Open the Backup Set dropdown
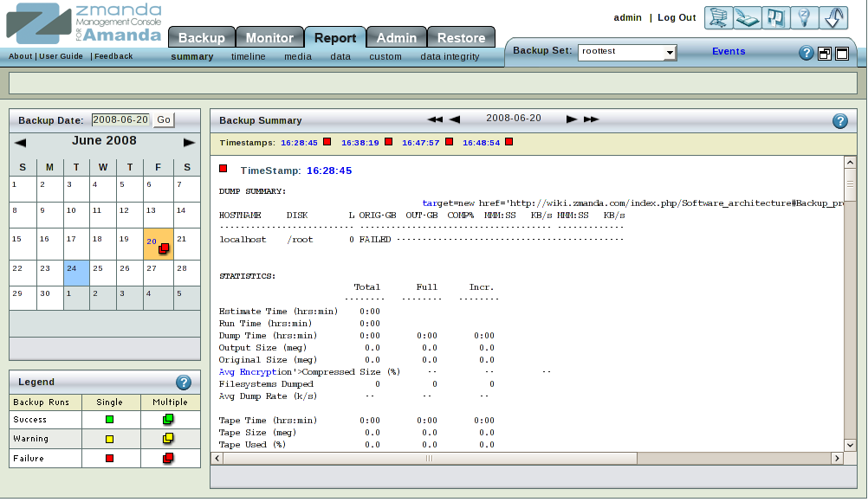 (x=626, y=52)
